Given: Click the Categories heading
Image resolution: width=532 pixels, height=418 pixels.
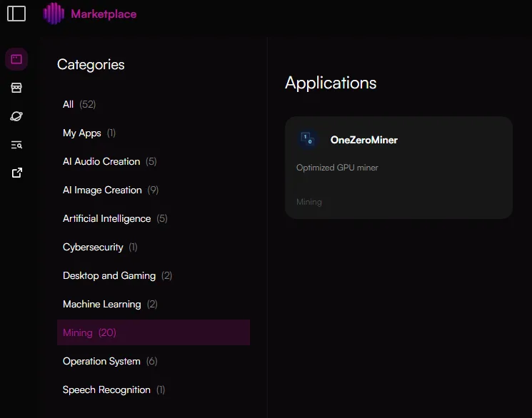Looking at the screenshot, I should [91, 64].
